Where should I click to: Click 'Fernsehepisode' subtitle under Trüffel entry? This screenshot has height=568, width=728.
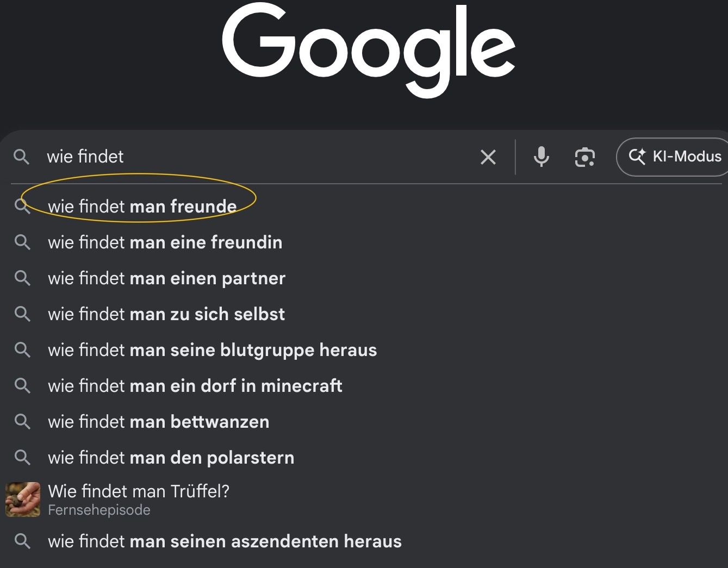pos(99,510)
